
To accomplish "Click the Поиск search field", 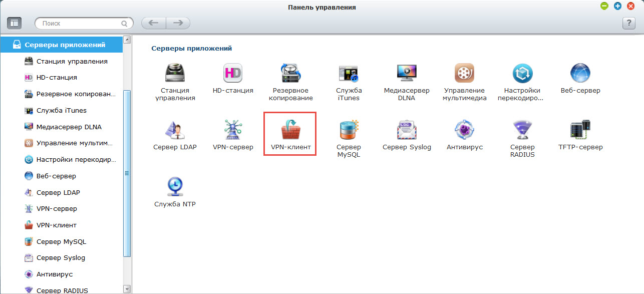I will tap(84, 23).
